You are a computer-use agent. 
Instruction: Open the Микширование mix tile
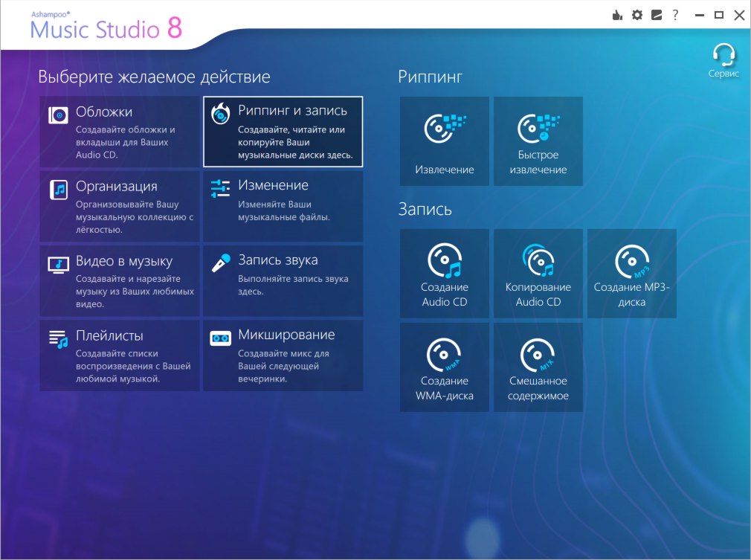pyautogui.click(x=283, y=356)
